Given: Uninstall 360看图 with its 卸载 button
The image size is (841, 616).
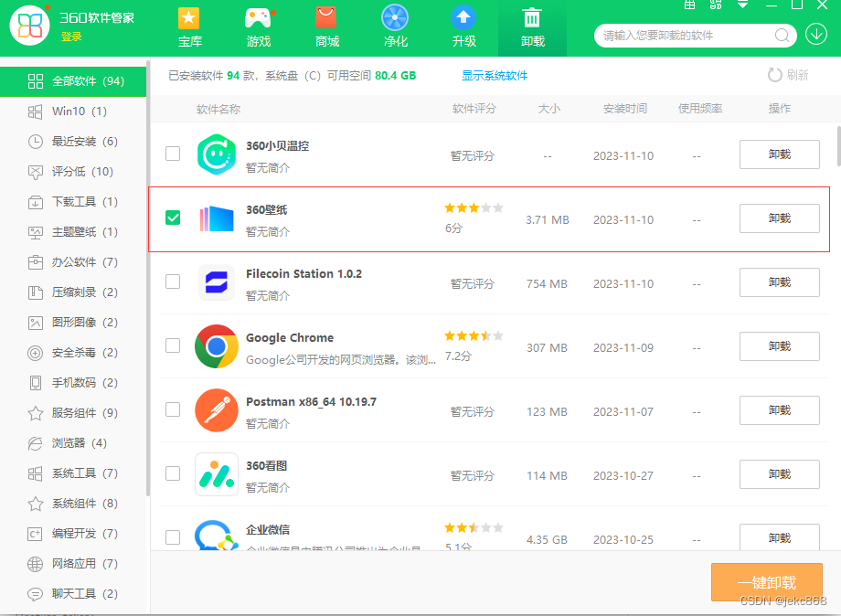Looking at the screenshot, I should pos(780,474).
